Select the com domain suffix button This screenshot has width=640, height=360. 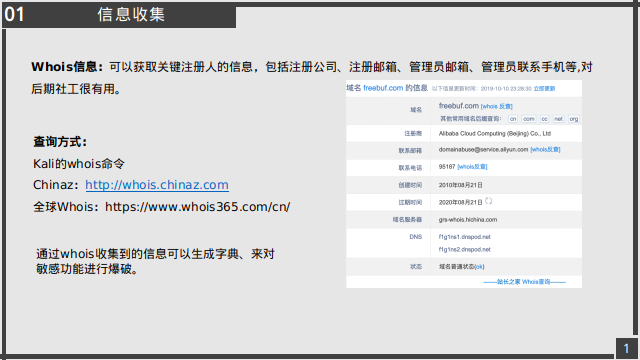point(529,119)
